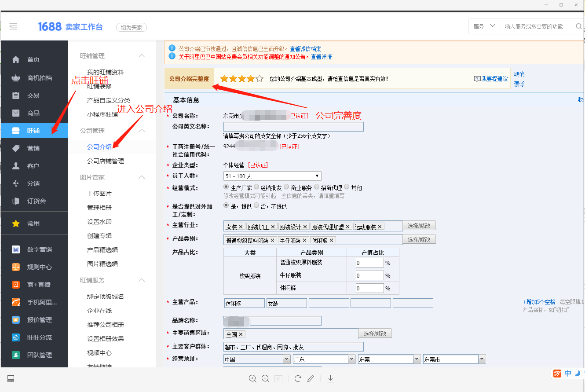
Task: Select the 旺旺分流 icon
Action: 34,337
